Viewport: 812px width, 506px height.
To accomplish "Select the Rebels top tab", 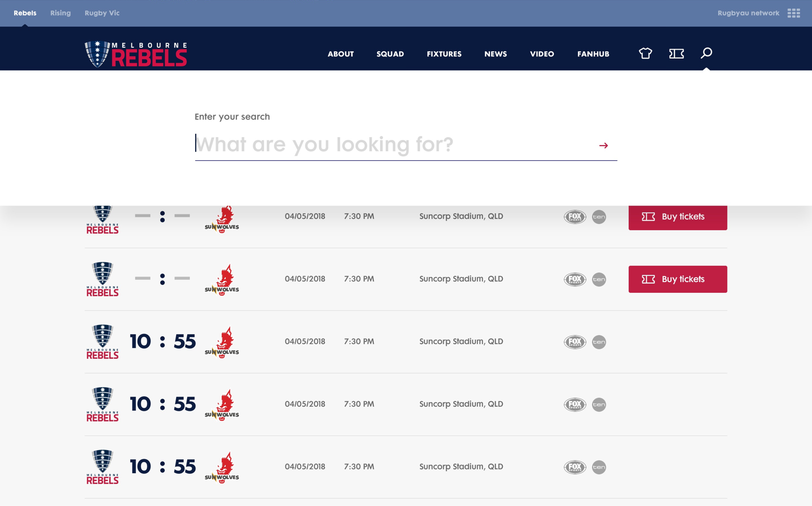I will (x=25, y=13).
